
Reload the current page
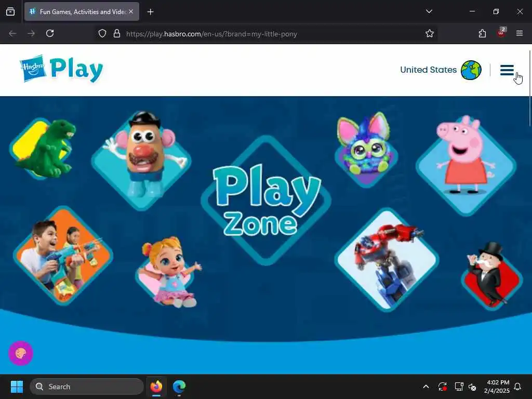click(x=50, y=33)
